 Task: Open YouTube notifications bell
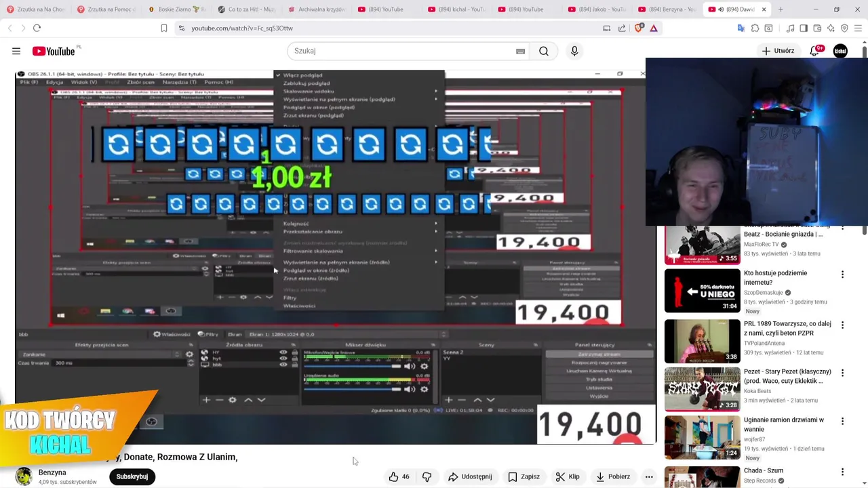pos(815,51)
